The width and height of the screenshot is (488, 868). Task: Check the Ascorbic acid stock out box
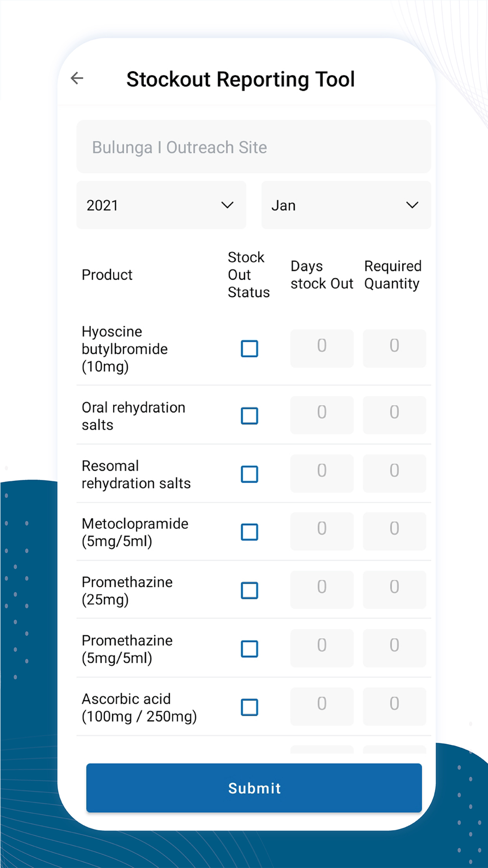click(x=249, y=707)
